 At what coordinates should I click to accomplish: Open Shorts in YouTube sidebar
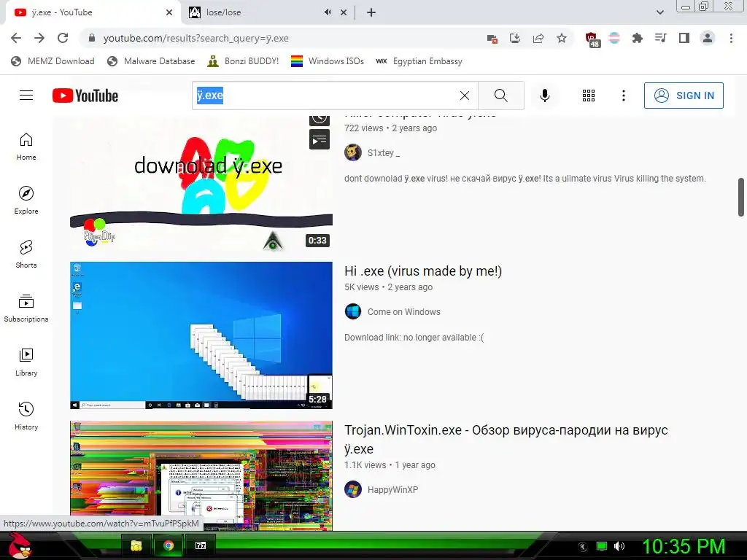click(26, 254)
